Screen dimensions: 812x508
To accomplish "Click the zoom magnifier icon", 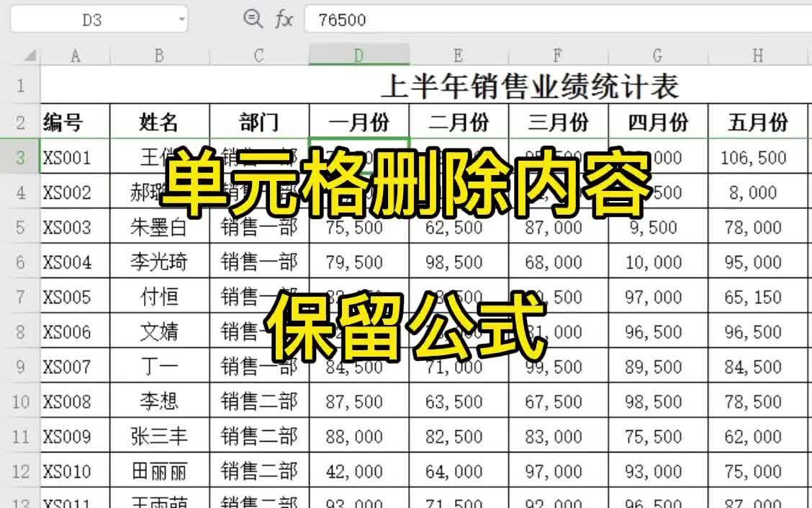I will (251, 19).
